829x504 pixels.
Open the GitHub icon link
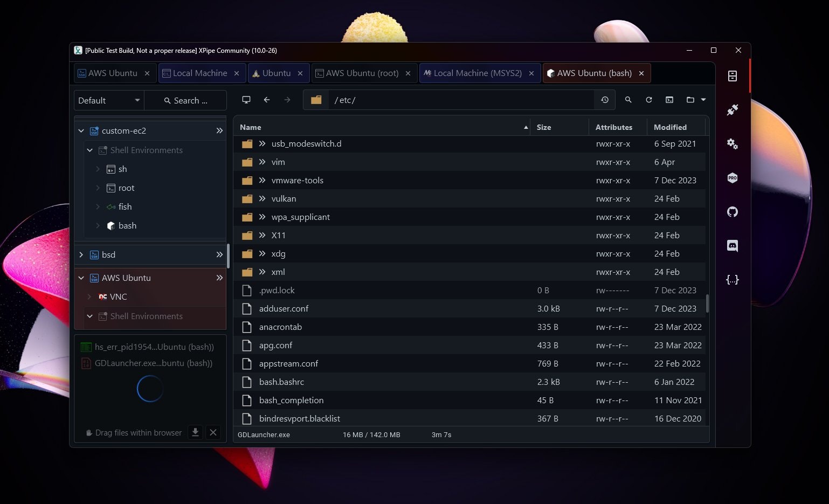pos(732,212)
